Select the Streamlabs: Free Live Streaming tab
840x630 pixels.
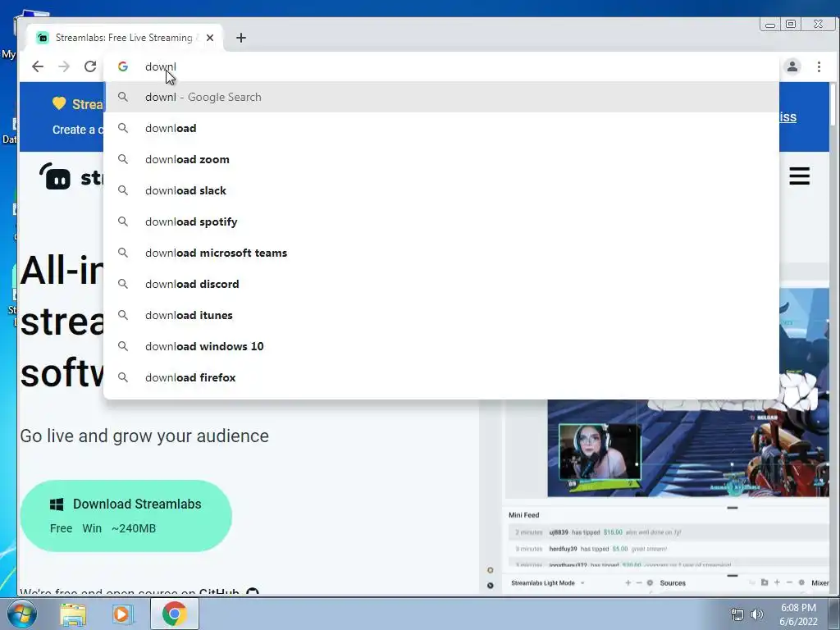pyautogui.click(x=126, y=38)
